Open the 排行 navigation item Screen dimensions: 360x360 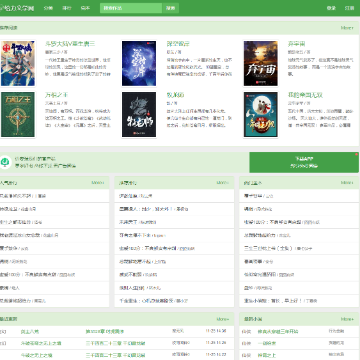tap(67, 8)
